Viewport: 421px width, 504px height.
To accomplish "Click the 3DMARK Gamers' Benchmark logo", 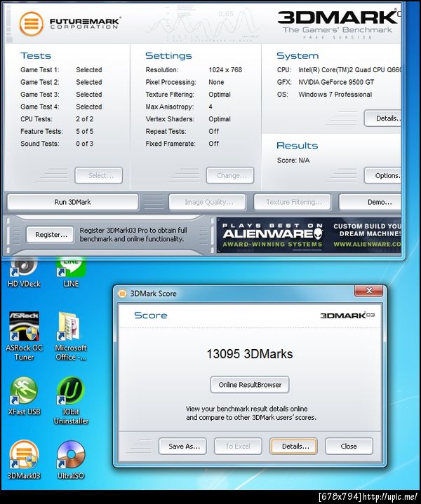I will (339, 25).
